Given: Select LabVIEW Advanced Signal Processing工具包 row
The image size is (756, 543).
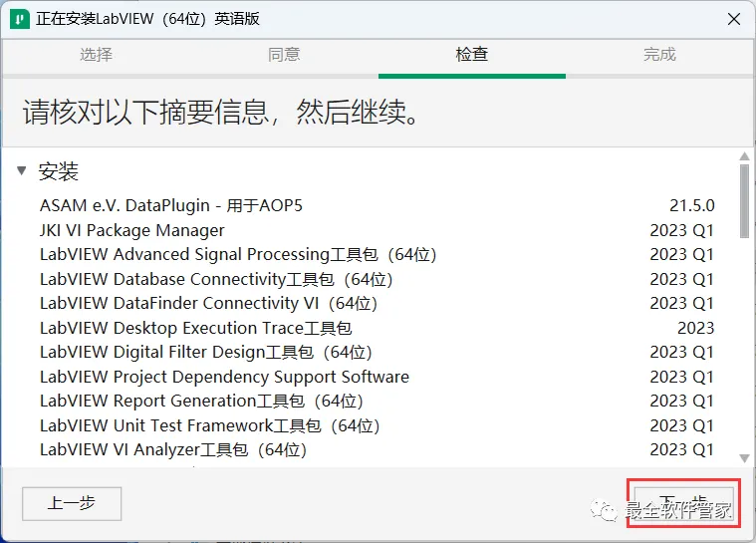Looking at the screenshot, I should pos(378,255).
